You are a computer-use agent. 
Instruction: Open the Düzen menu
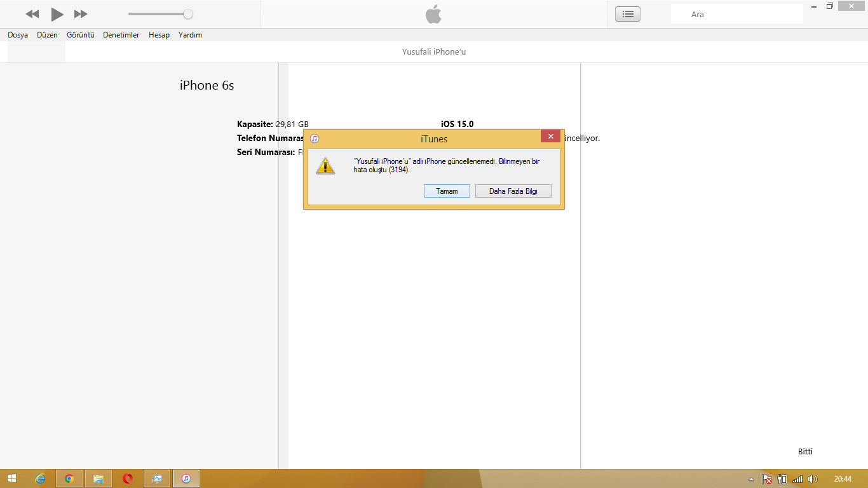point(48,35)
